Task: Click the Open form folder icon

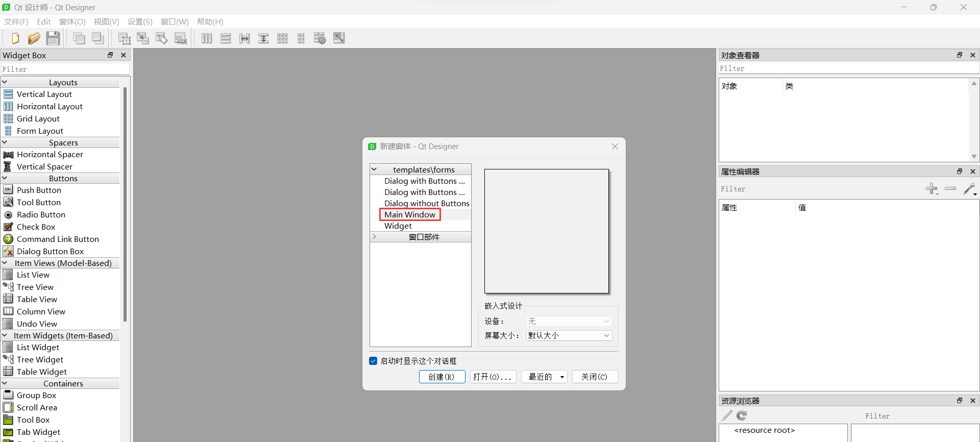Action: point(34,38)
